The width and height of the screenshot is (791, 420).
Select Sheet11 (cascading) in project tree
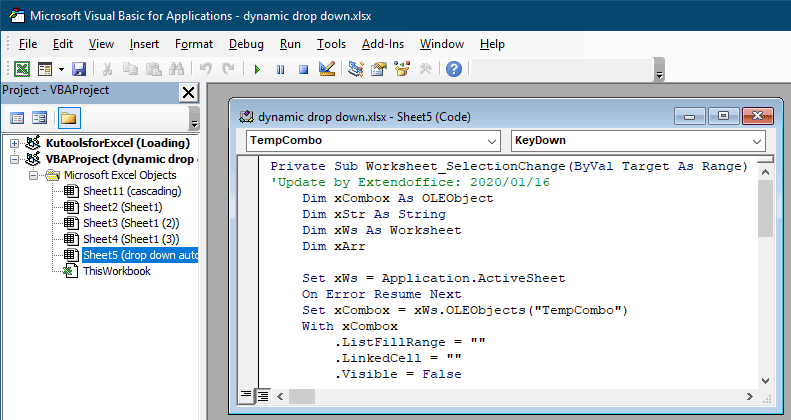pyautogui.click(x=131, y=191)
